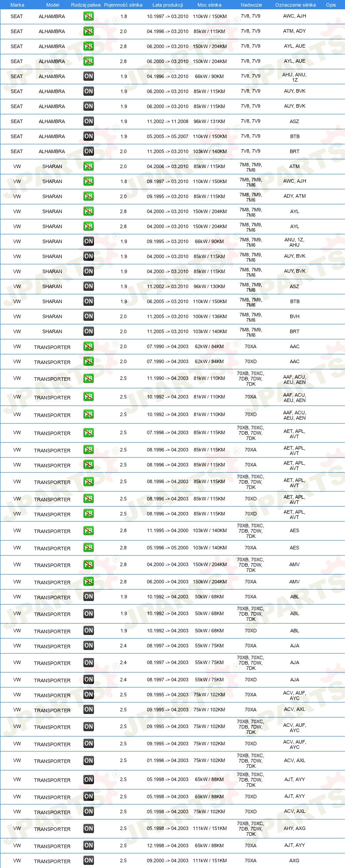345x868 pixels.
Task: Click diesel icon in VW Sharan BTB row
Action: (89, 301)
